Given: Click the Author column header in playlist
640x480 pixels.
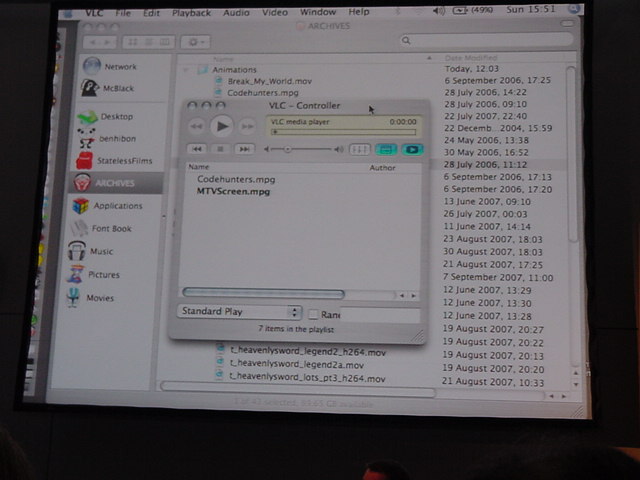Looking at the screenshot, I should click(382, 167).
